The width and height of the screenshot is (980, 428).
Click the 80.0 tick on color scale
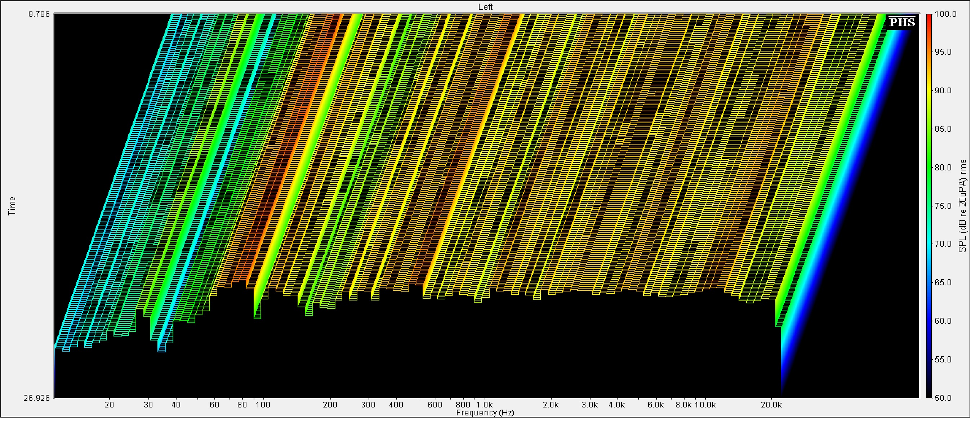point(943,168)
